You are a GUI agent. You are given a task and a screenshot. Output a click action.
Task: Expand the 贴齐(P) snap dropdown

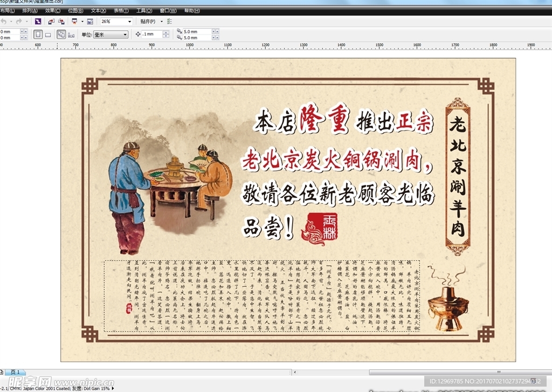click(x=161, y=22)
